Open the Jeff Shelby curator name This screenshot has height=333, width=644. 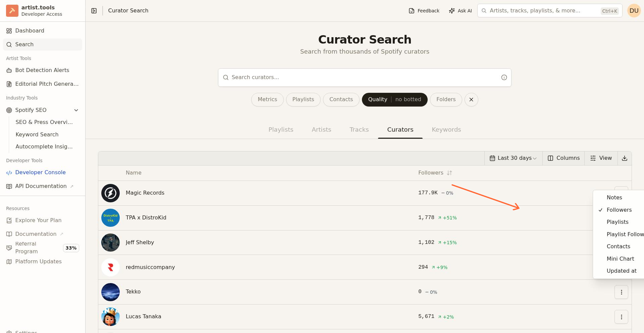[x=140, y=243]
